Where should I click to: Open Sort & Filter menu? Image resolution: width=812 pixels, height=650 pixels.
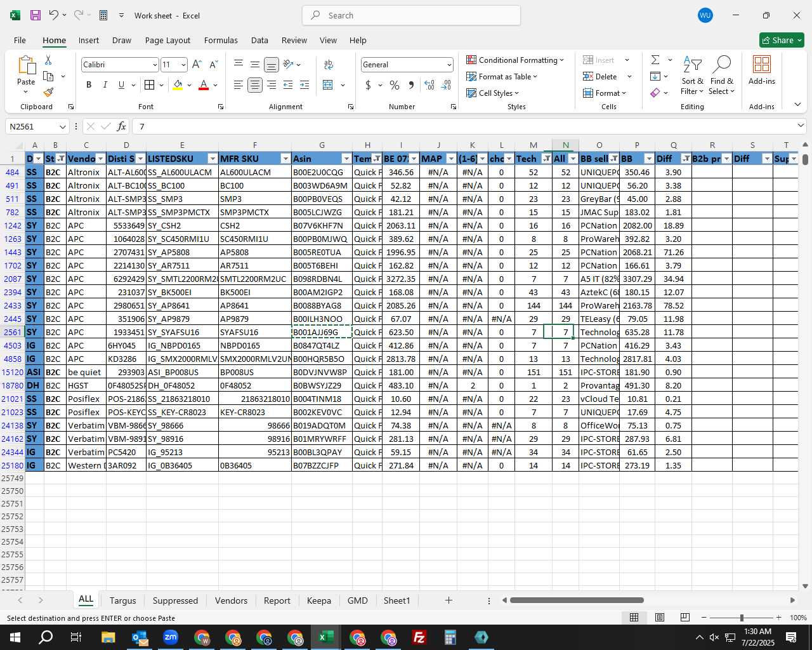(692, 75)
